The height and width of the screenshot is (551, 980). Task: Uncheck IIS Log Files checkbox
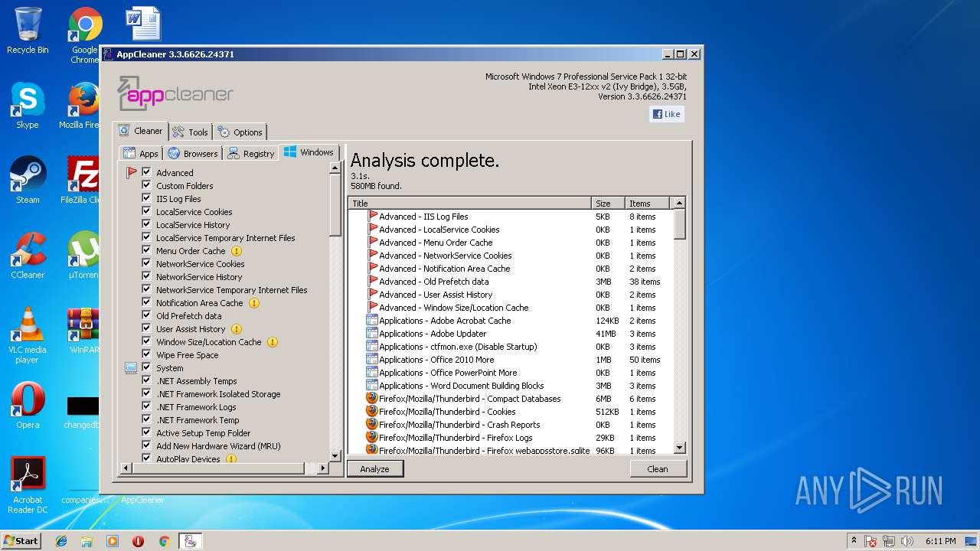147,198
